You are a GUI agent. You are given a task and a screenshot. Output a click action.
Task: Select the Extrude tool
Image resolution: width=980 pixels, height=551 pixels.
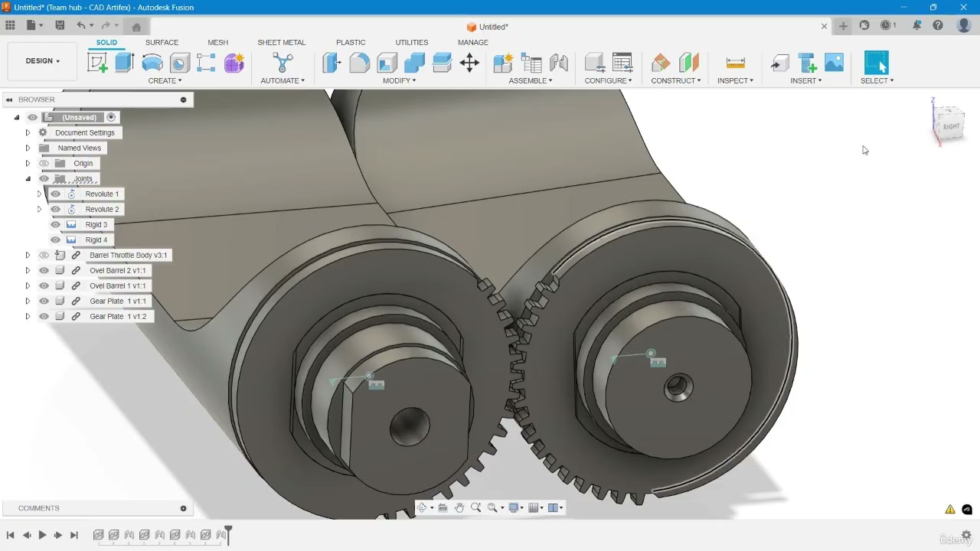pos(125,63)
